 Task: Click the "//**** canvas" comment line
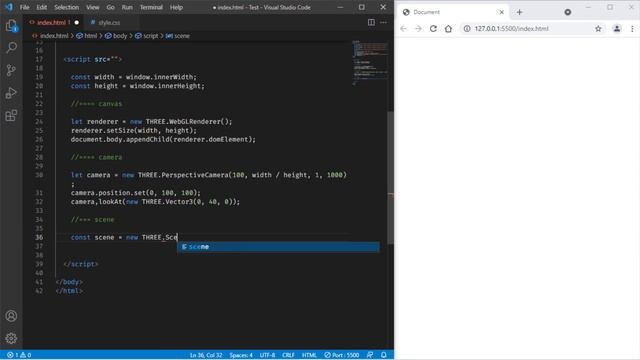pyautogui.click(x=96, y=104)
